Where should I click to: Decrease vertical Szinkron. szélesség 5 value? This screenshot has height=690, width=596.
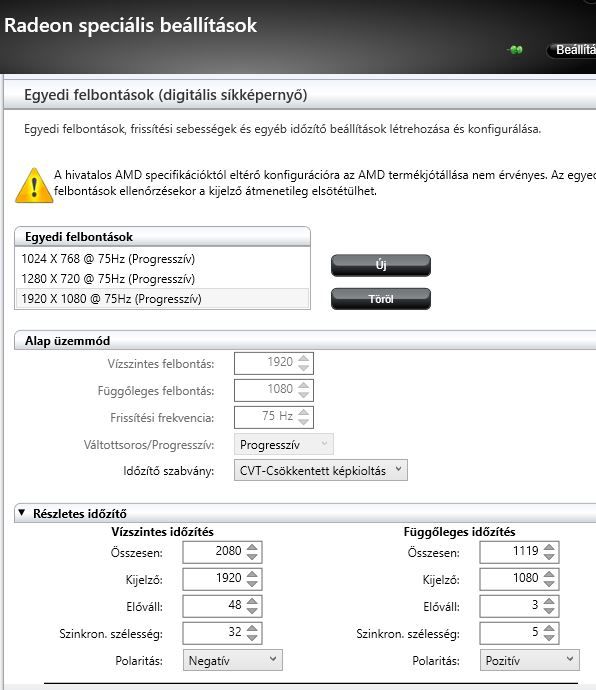coord(549,638)
